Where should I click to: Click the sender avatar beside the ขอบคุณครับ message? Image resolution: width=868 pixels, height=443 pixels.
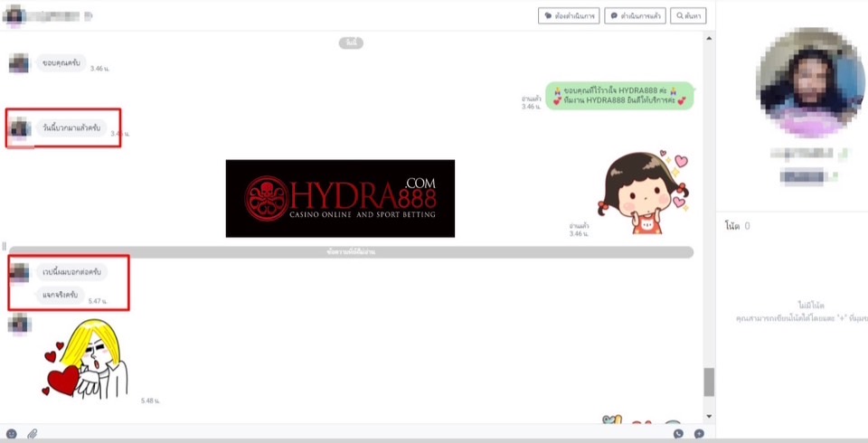(19, 62)
